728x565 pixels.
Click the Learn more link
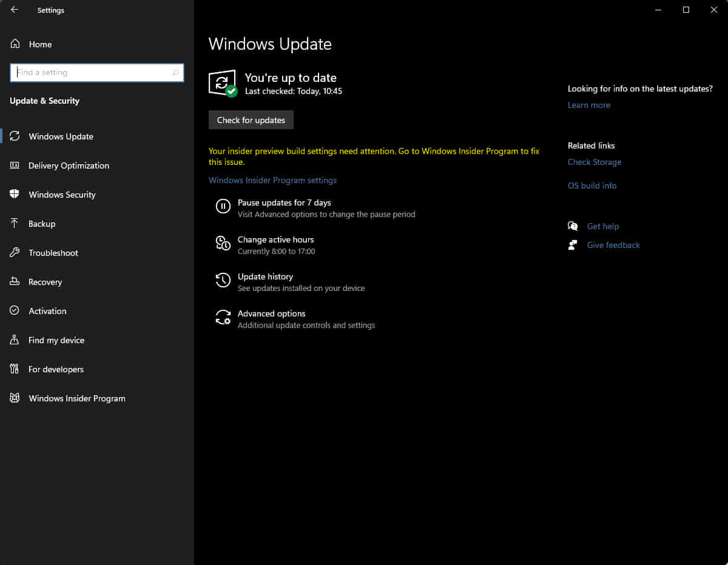(x=588, y=105)
